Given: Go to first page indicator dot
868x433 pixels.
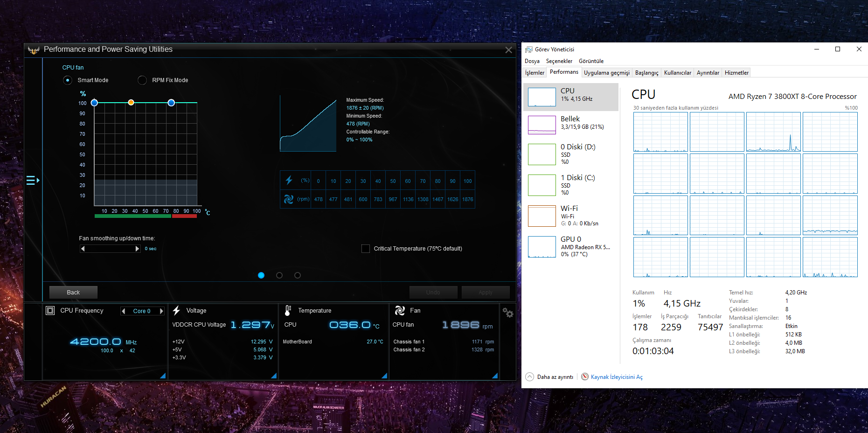Looking at the screenshot, I should 261,275.
